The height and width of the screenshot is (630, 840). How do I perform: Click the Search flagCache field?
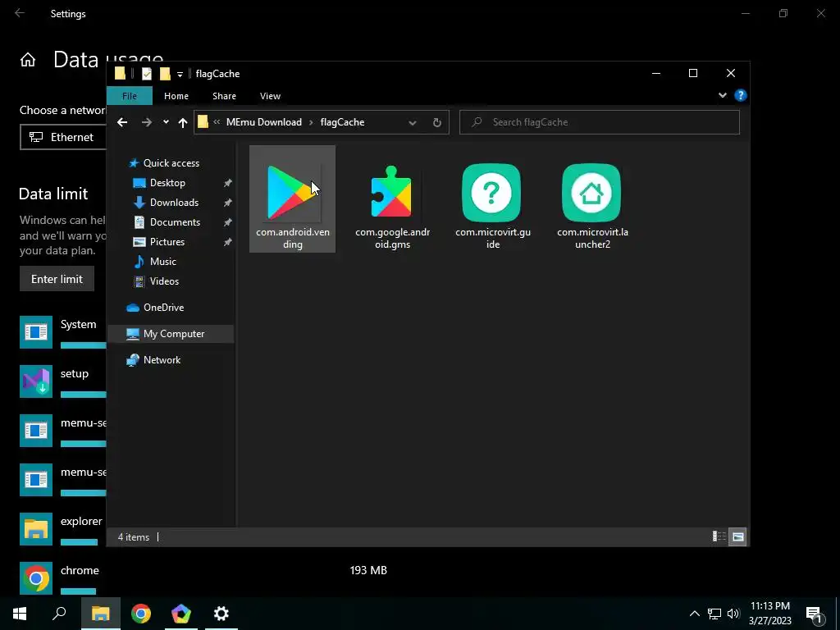click(x=600, y=122)
